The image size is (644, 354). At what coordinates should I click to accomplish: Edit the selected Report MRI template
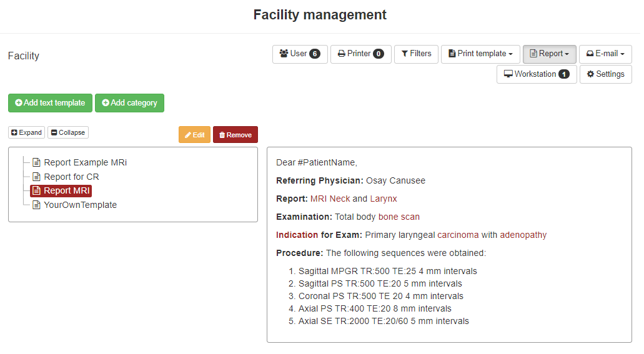[195, 135]
